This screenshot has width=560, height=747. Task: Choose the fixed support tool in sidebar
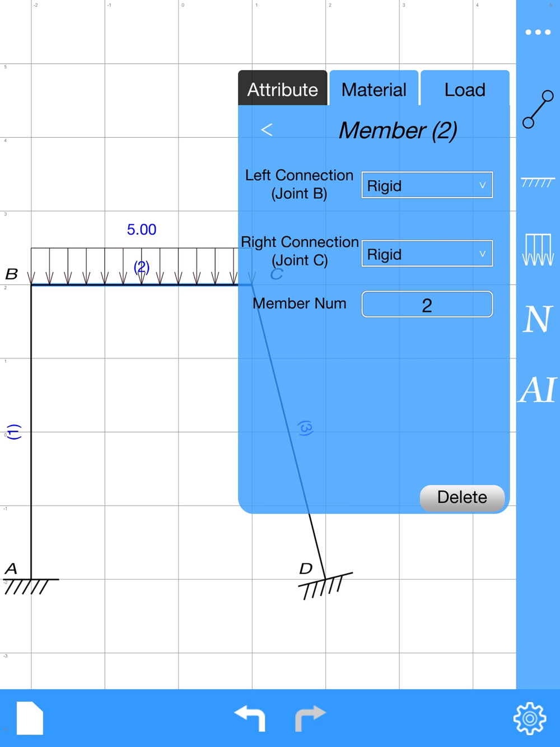538,182
